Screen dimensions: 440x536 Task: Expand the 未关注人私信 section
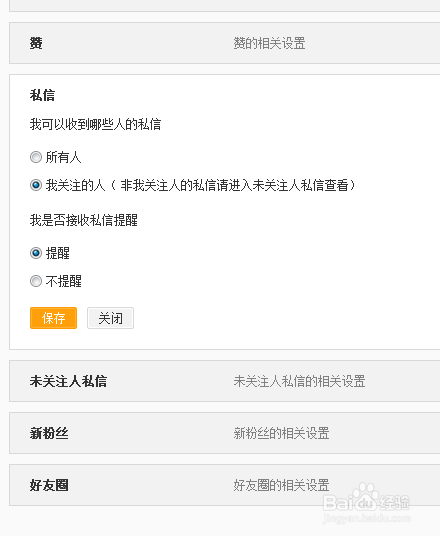coord(225,381)
